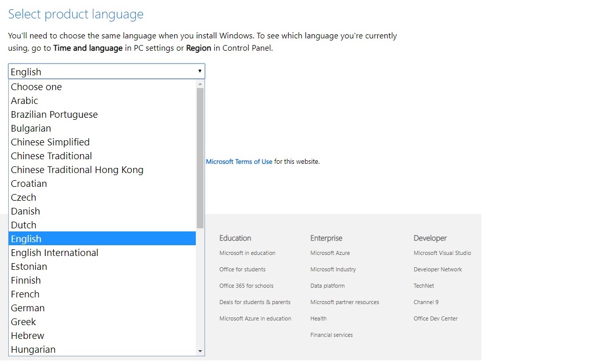Pick Hungarian at the list bottom

pos(33,350)
